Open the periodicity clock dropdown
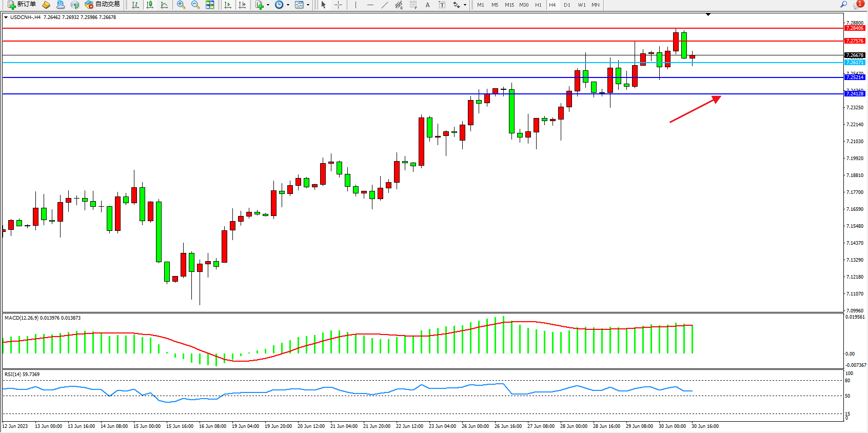Viewport: 868px width, 433px height. coord(287,5)
